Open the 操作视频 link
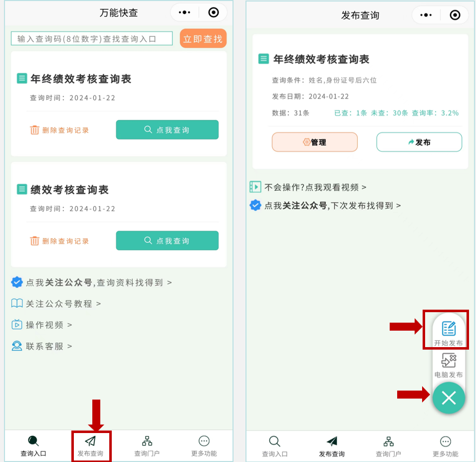Screen dimensions: 476x462 pos(49,325)
